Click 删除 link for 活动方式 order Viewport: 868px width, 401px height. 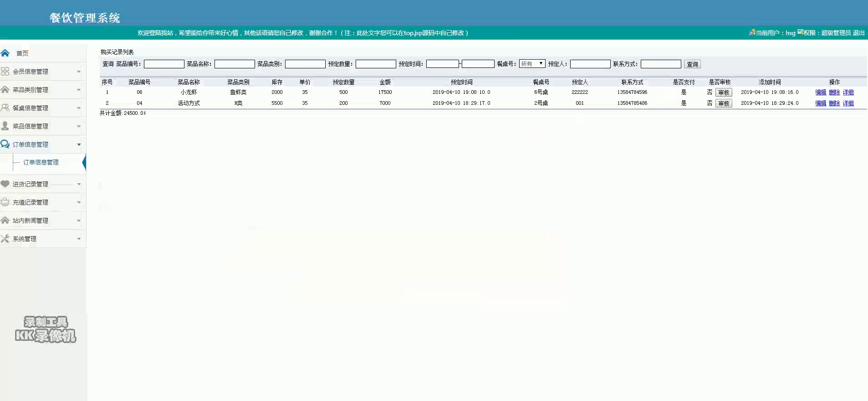pos(834,103)
